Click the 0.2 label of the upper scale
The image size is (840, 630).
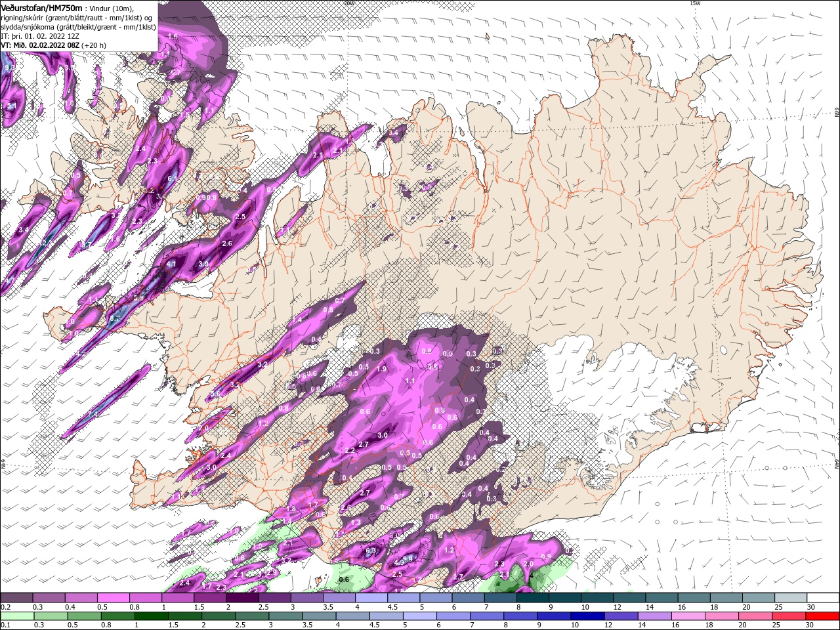(x=5, y=607)
